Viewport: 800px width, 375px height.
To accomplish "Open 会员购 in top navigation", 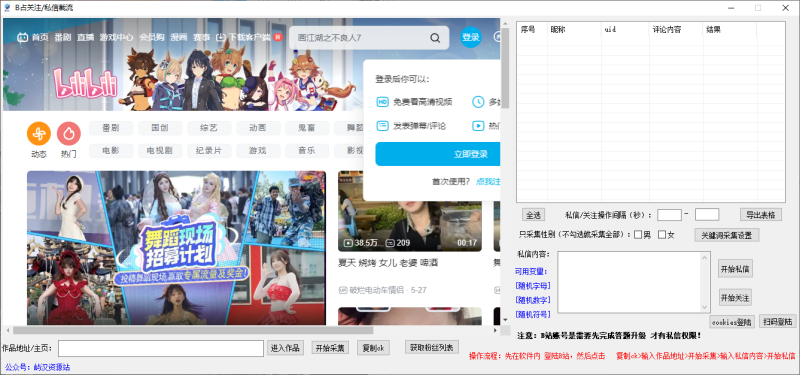I will (x=152, y=37).
